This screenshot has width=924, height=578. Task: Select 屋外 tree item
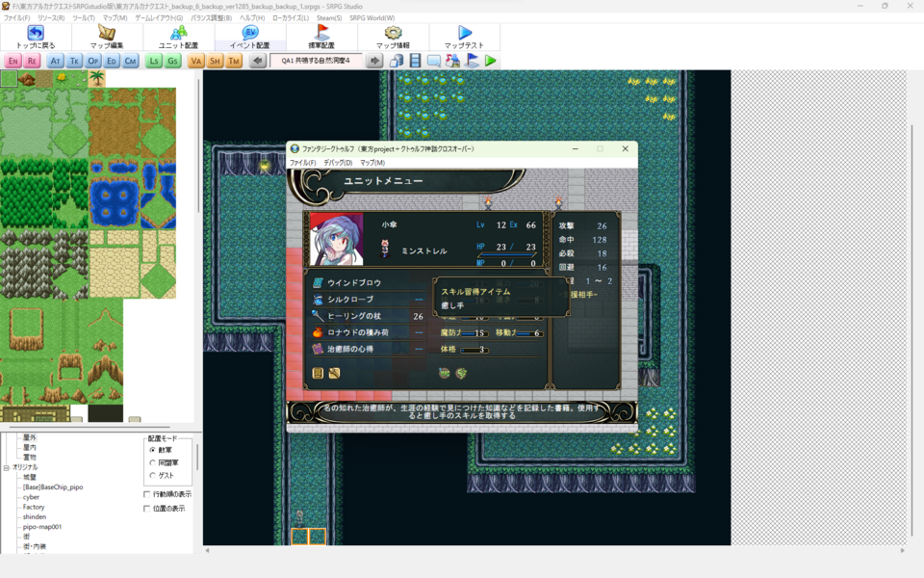pos(30,437)
